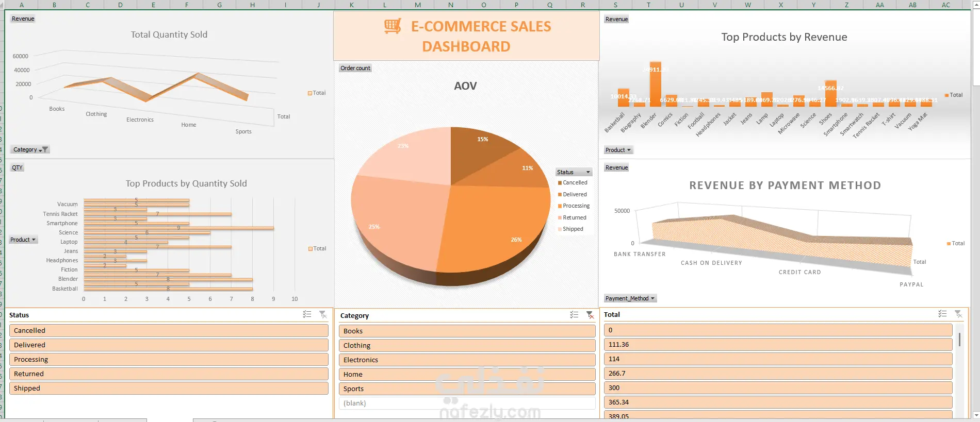The image size is (980, 422).
Task: Clear filter on the Category slicer
Action: point(590,315)
